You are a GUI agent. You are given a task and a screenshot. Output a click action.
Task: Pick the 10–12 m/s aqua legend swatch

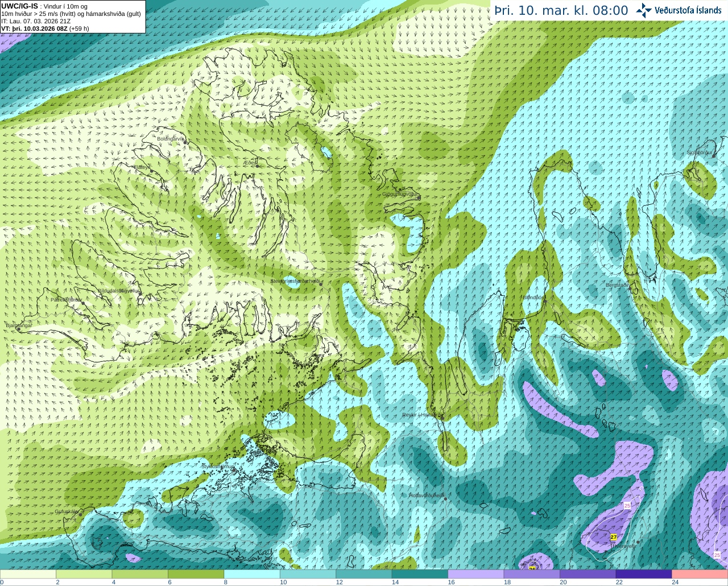(308, 574)
